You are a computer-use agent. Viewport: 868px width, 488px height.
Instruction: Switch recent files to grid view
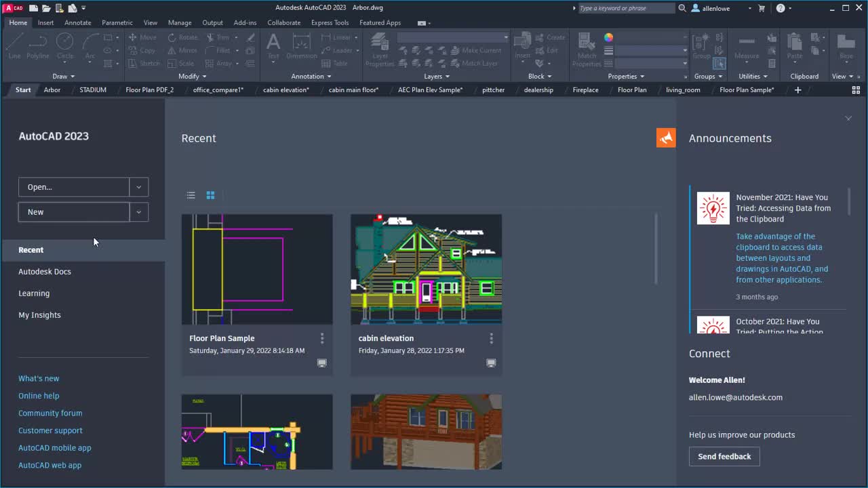click(211, 195)
